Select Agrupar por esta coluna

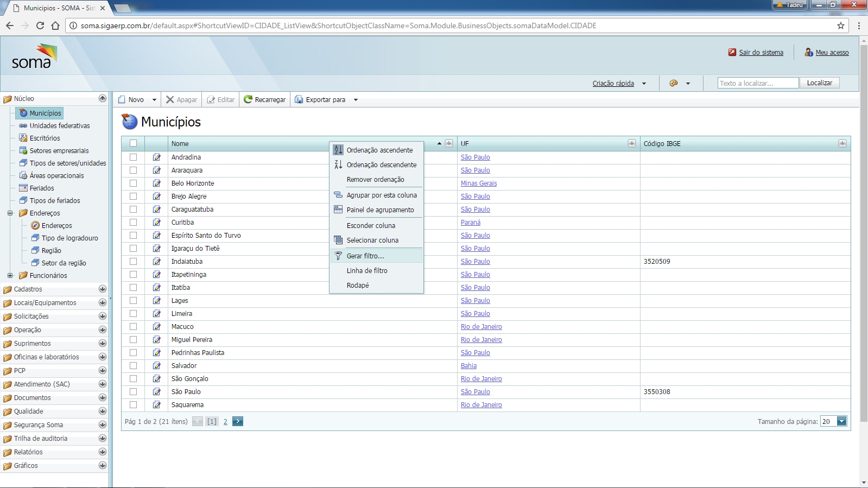click(x=377, y=195)
